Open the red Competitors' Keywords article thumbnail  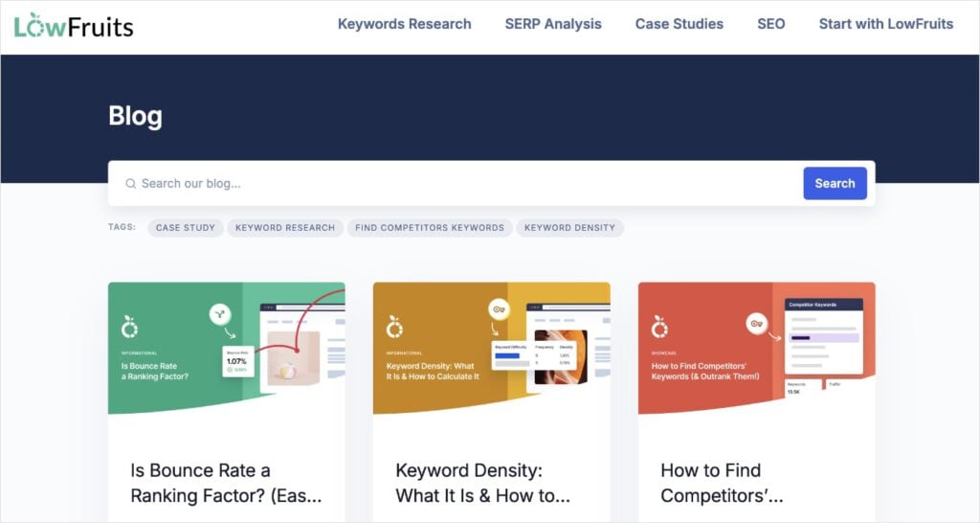(756, 348)
